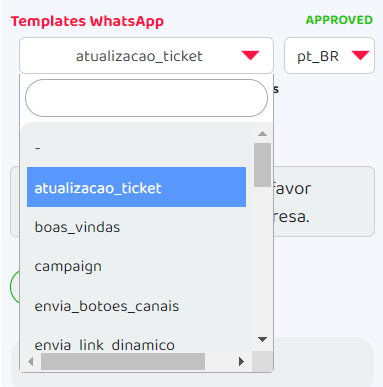Click the vertical scrollbar thumb
This screenshot has width=383, height=387.
(262, 165)
